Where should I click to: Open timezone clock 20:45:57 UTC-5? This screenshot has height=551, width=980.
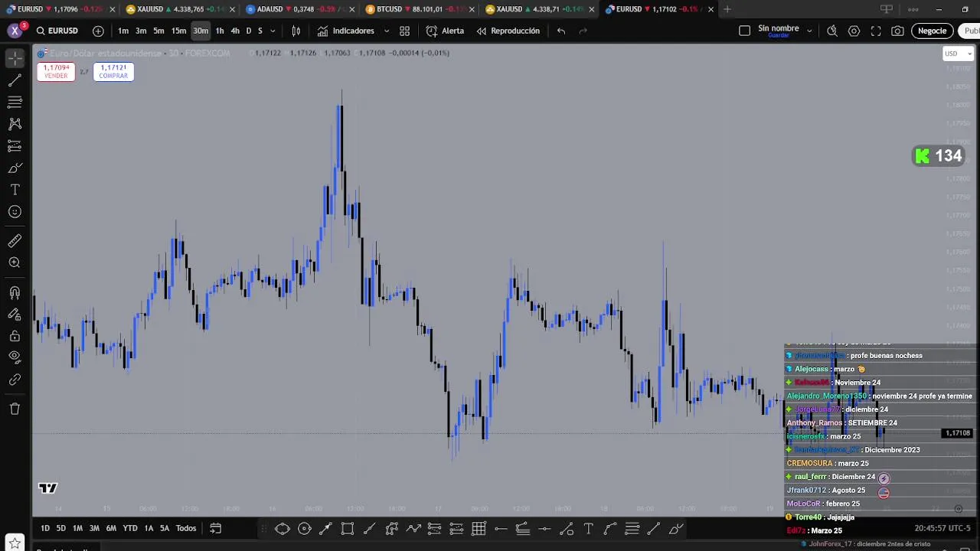click(x=942, y=529)
